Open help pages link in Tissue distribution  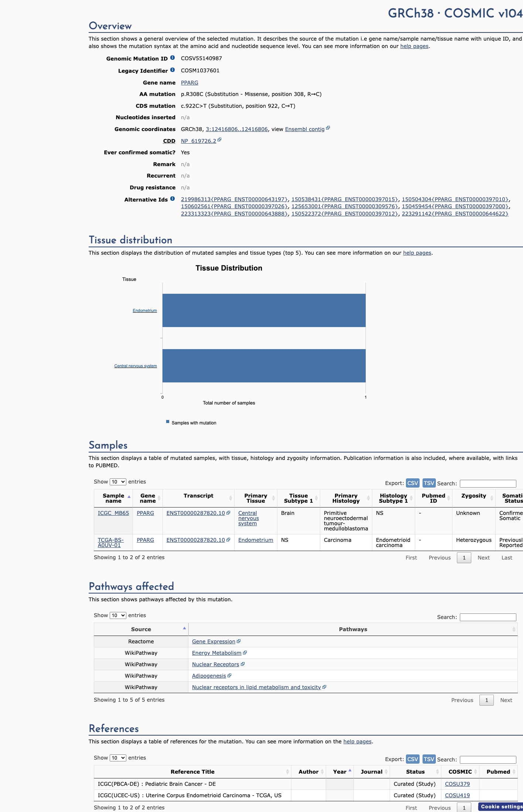pos(417,253)
